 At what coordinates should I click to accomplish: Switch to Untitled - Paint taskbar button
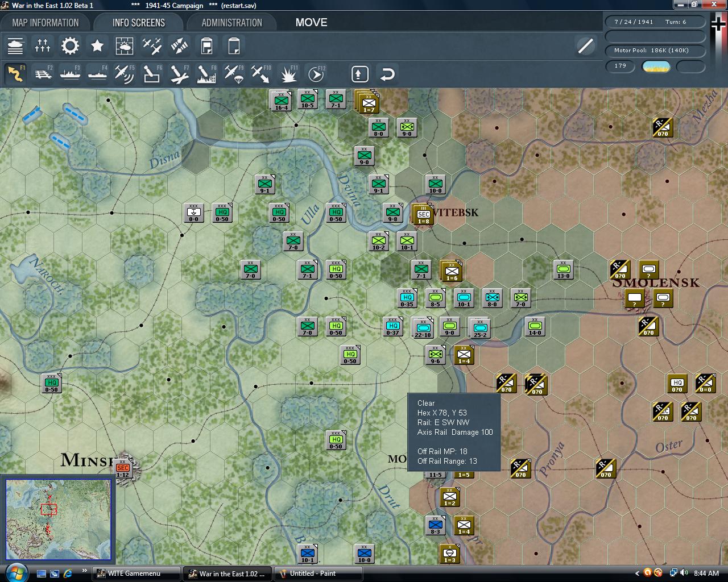(x=318, y=573)
